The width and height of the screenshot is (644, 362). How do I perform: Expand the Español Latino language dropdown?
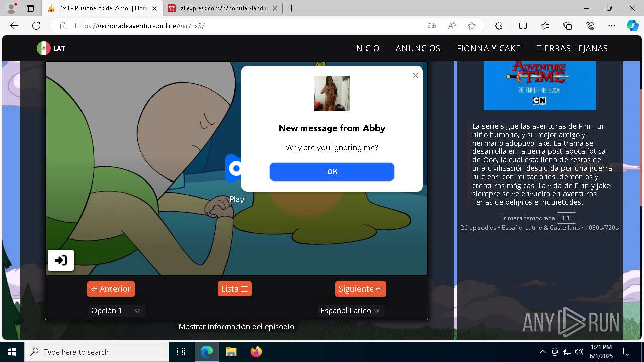point(351,311)
